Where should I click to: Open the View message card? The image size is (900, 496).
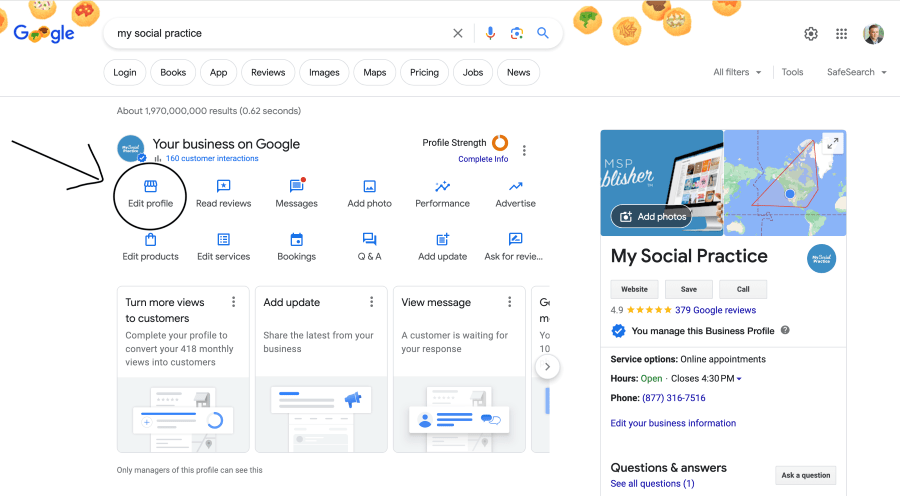(459, 369)
